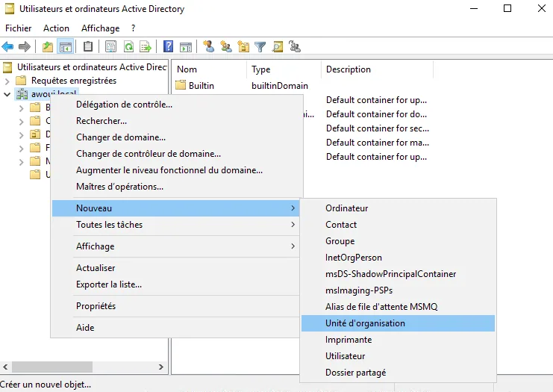The image size is (553, 392).
Task: Create new organizational unit toolbar icon
Action: [243, 46]
